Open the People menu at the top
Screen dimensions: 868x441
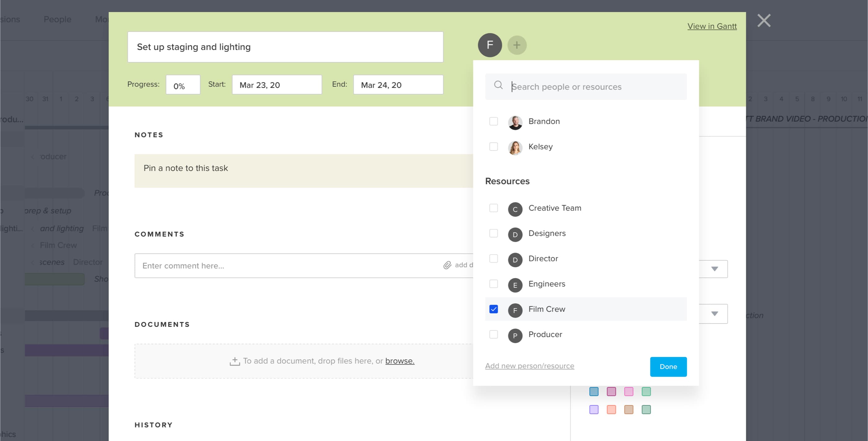click(57, 19)
